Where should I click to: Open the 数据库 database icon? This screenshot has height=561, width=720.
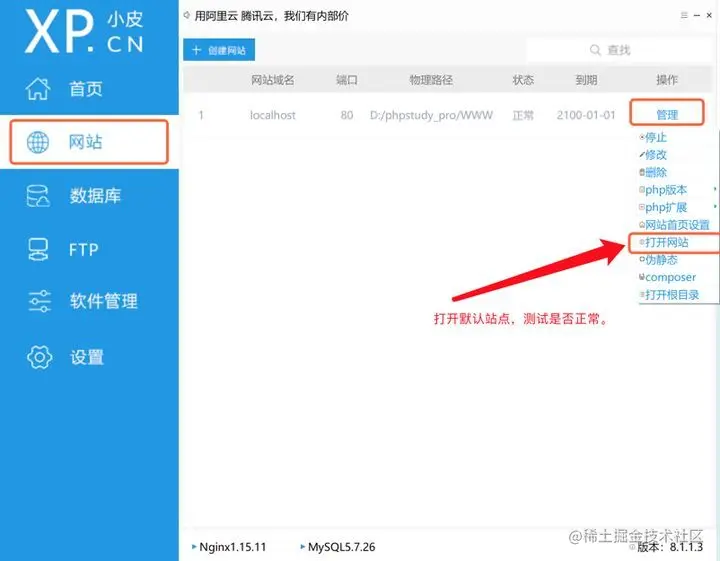tap(38, 196)
